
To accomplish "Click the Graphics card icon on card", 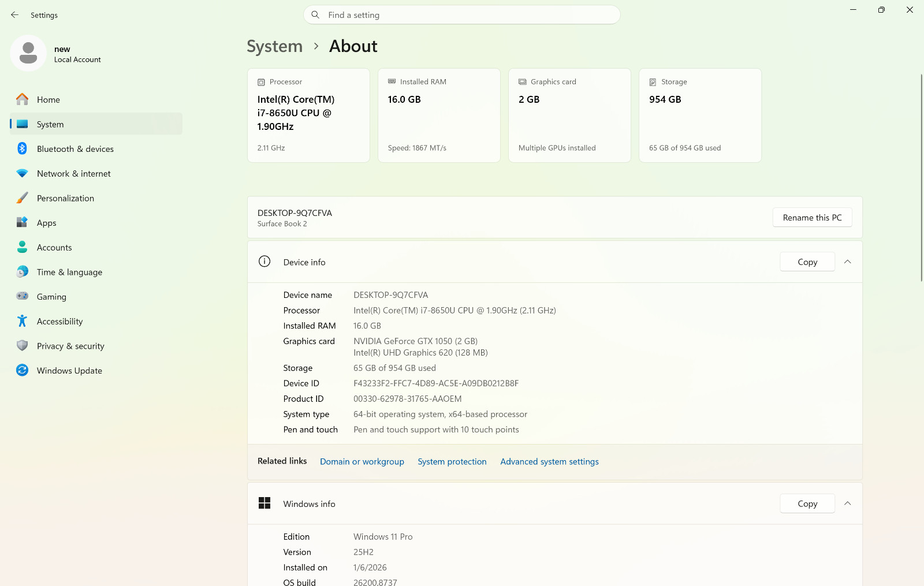I will click(522, 82).
